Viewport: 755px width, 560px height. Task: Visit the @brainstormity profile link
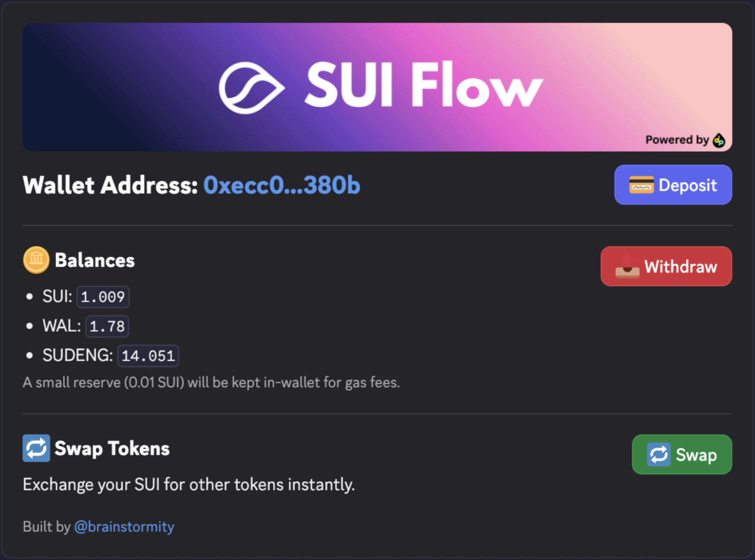coord(124,526)
